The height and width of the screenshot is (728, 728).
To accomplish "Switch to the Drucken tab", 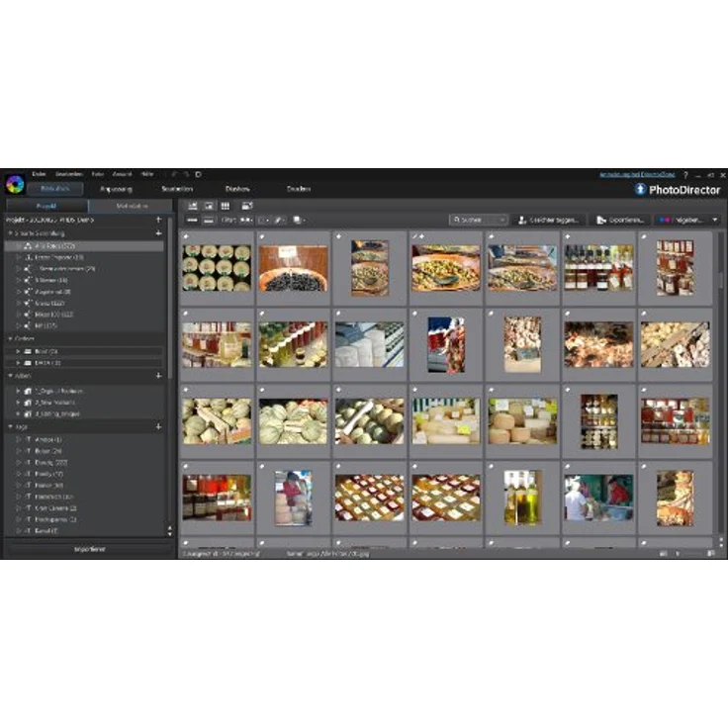I will coord(299,189).
